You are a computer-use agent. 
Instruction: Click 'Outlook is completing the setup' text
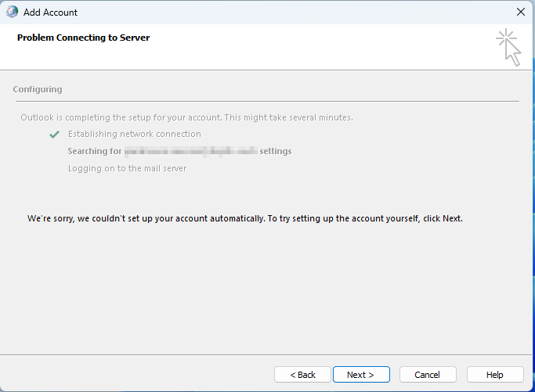pyautogui.click(x=186, y=117)
